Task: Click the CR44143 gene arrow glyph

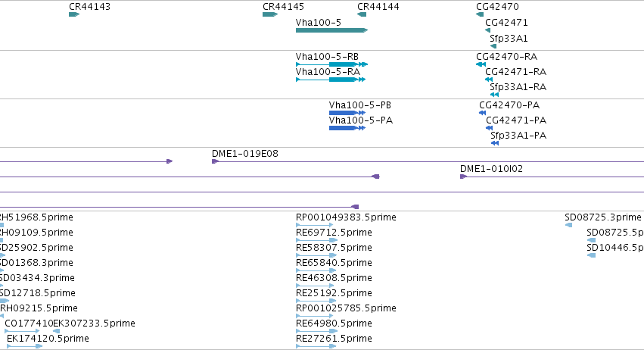Action: coord(74,14)
